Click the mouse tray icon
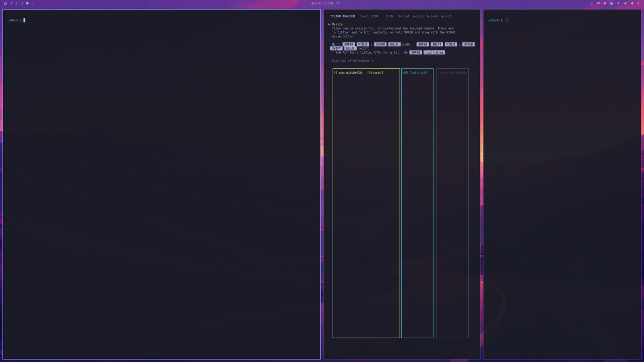The width and height of the screenshot is (644, 362). [x=605, y=3]
